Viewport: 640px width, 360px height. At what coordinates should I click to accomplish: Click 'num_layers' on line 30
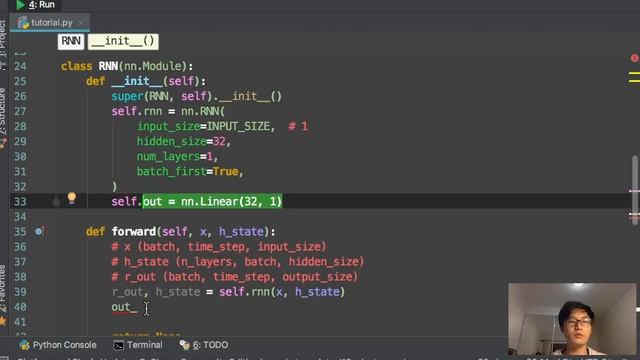coord(168,157)
